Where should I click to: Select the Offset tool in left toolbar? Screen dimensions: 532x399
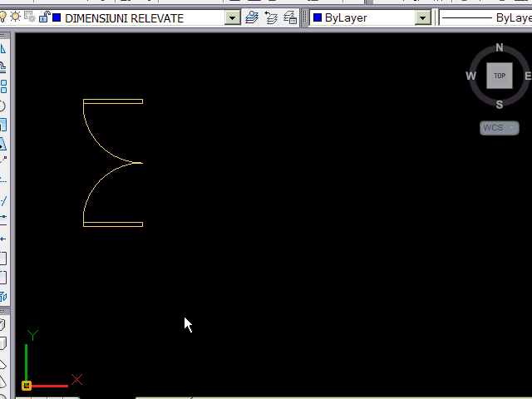pos(3,67)
